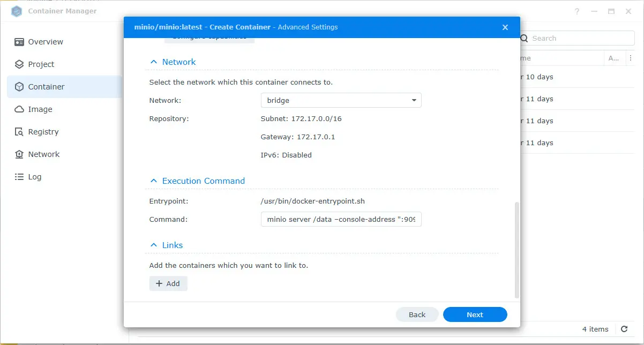The width and height of the screenshot is (644, 345).
Task: Click the Project layers icon
Action: click(x=19, y=64)
